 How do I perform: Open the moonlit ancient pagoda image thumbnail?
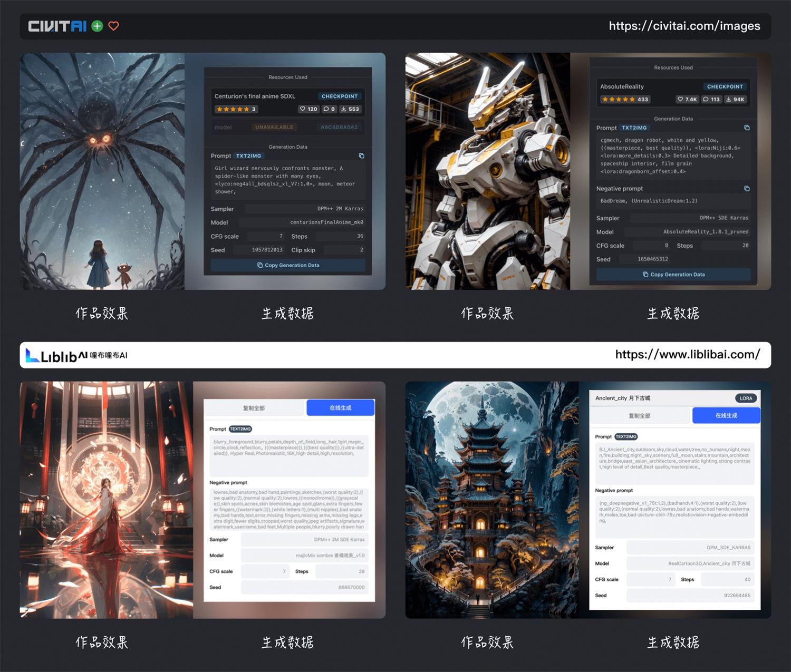(491, 500)
